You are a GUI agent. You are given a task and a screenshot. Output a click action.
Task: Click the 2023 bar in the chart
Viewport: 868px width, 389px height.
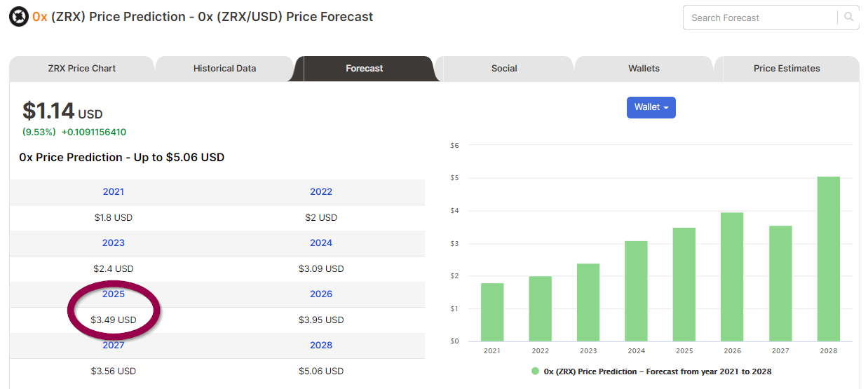(588, 302)
